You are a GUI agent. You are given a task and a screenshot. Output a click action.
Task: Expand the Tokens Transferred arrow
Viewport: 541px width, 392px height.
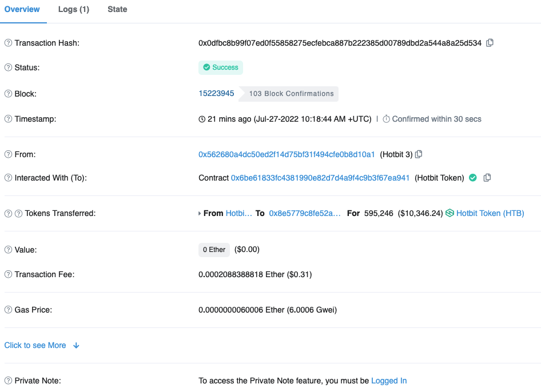coord(200,213)
